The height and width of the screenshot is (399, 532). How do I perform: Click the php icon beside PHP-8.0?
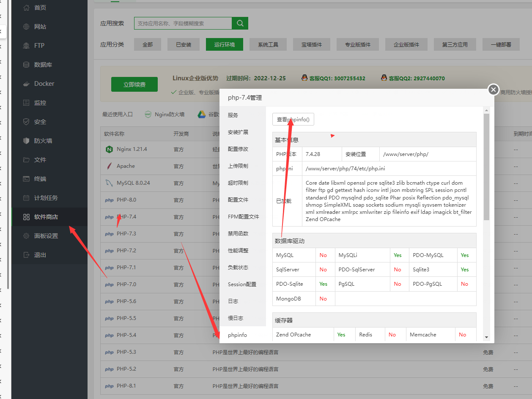(x=109, y=200)
